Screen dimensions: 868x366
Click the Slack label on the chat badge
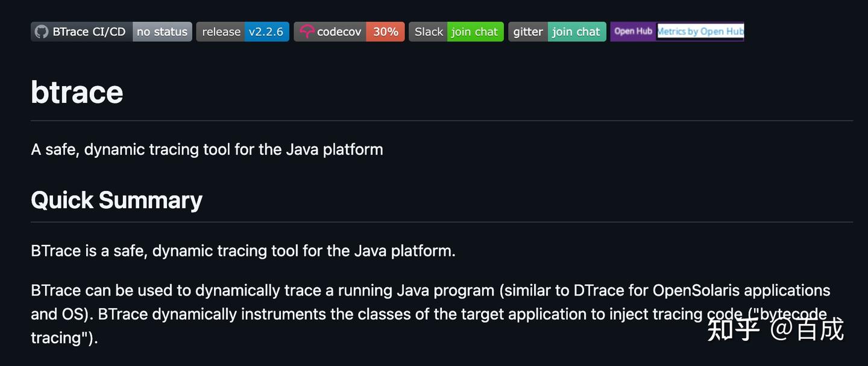coord(429,31)
